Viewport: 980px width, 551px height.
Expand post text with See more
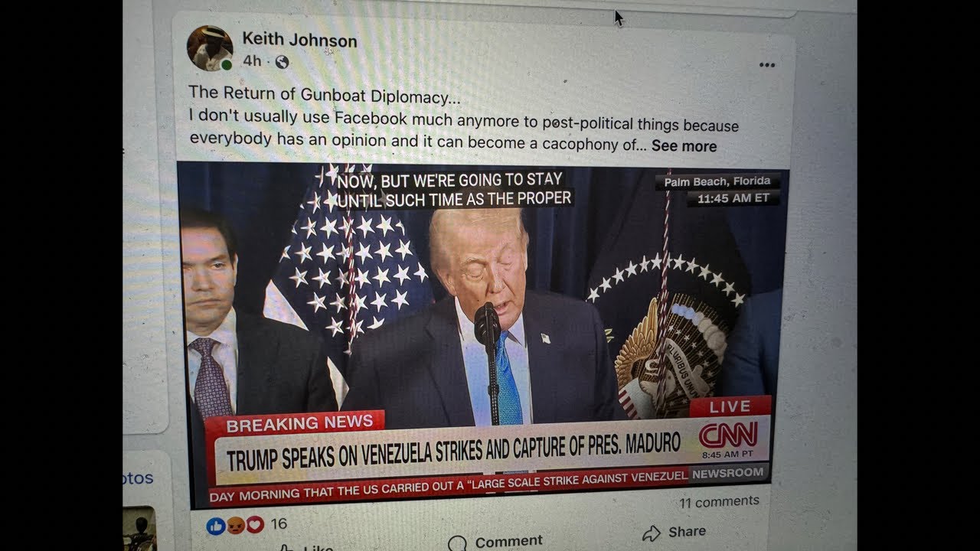684,146
